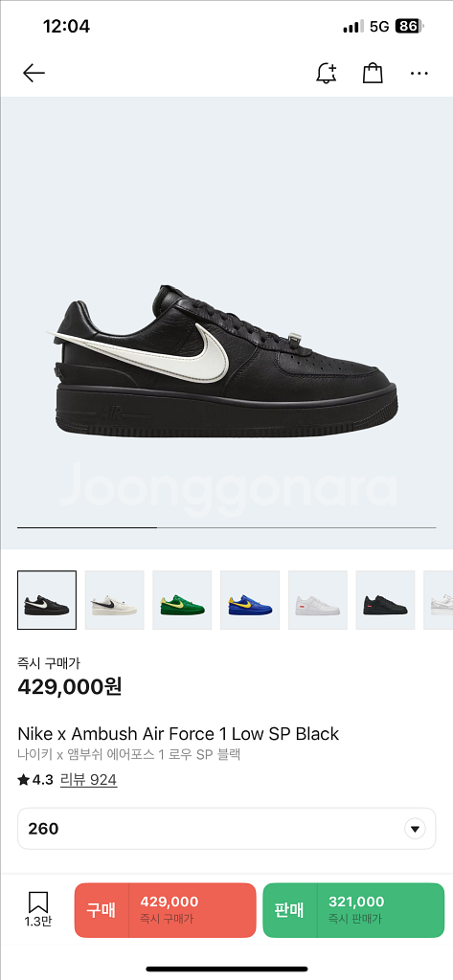The width and height of the screenshot is (453, 980).
Task: Open the 리뷰 924 reviews link
Action: point(88,779)
